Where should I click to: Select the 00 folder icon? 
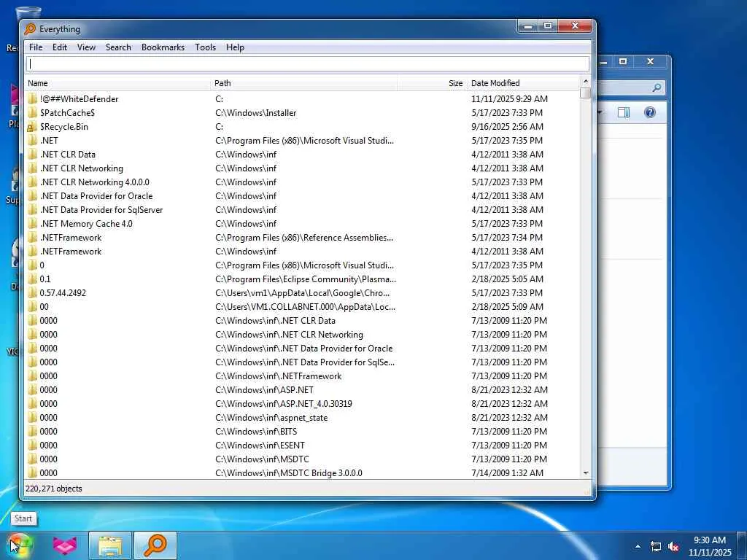click(32, 307)
